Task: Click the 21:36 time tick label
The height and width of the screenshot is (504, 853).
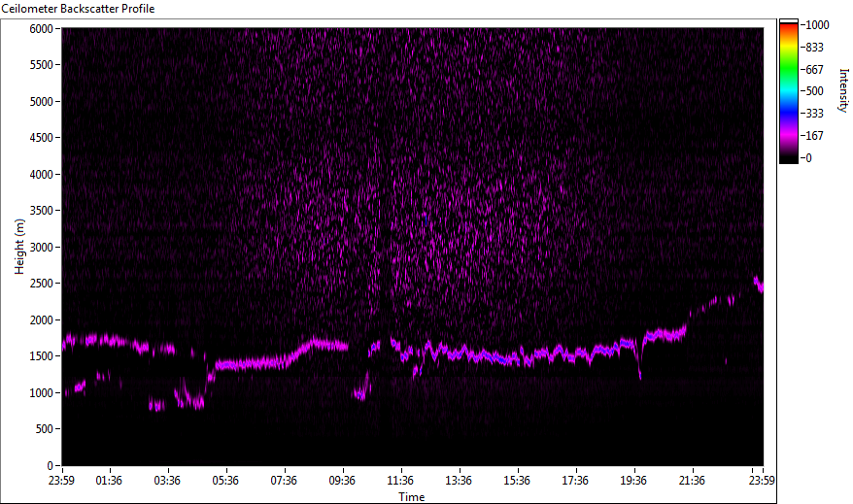Action: pyautogui.click(x=692, y=481)
